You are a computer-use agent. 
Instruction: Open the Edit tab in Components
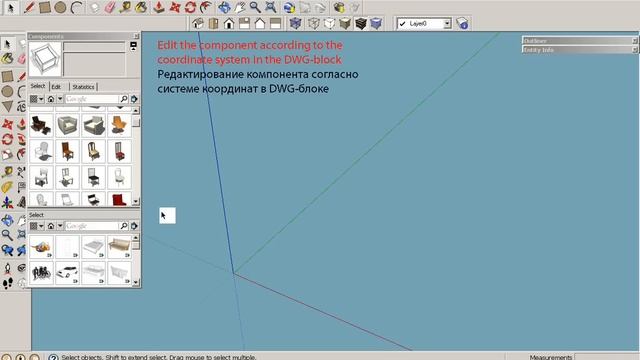coord(56,87)
